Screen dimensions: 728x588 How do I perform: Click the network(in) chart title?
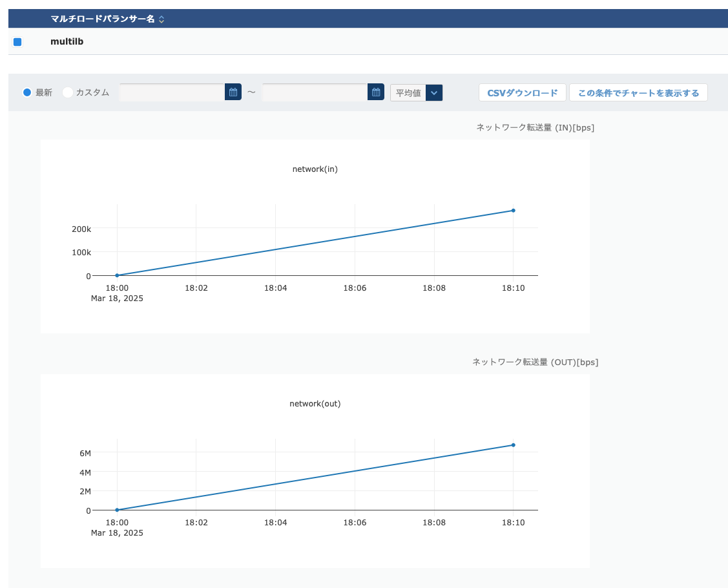[x=315, y=169]
